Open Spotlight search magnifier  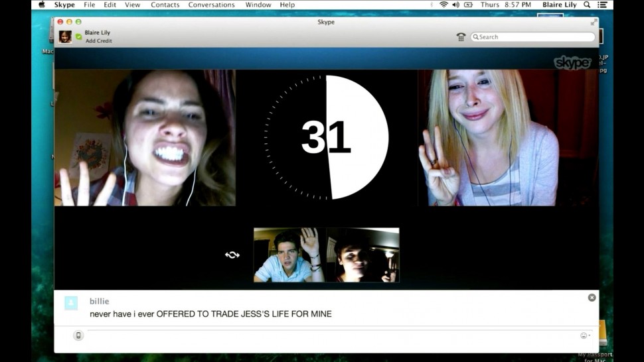pos(587,5)
